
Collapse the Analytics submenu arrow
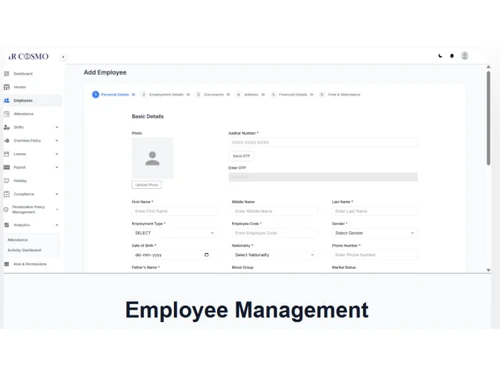click(57, 225)
